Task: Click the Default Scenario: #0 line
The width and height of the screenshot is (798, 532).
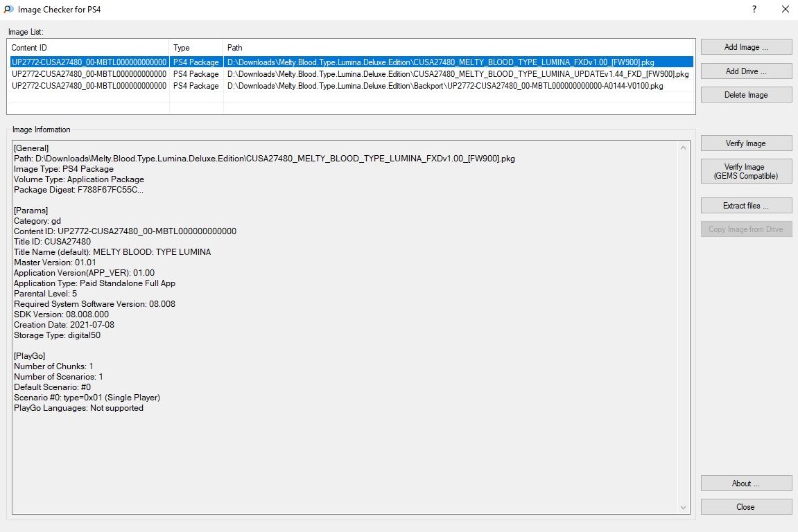Action: tap(53, 387)
